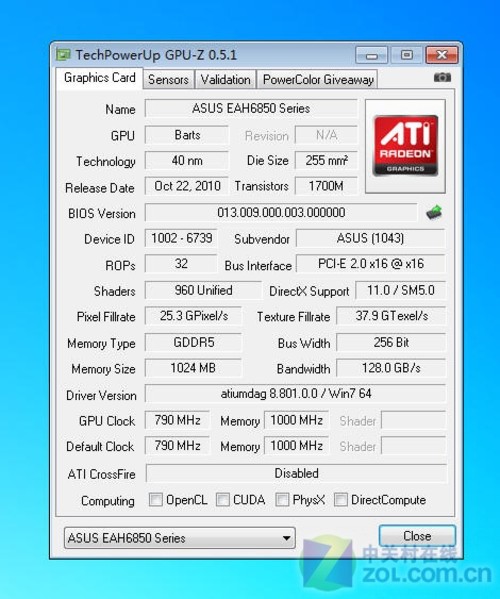This screenshot has height=599, width=500.
Task: Close GPU-Z with the red X
Action: (442, 55)
